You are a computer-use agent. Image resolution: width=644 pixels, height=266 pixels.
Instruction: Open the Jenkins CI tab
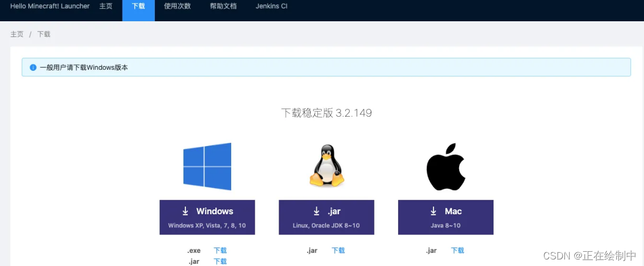272,6
